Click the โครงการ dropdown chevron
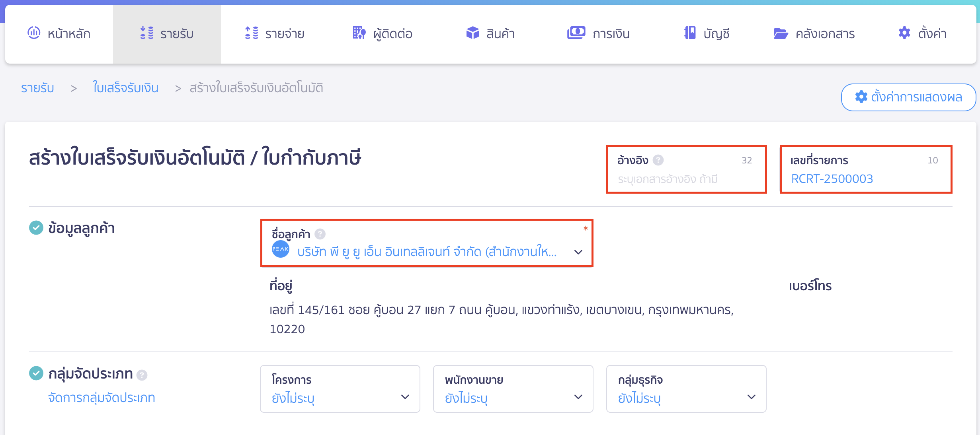 point(405,397)
